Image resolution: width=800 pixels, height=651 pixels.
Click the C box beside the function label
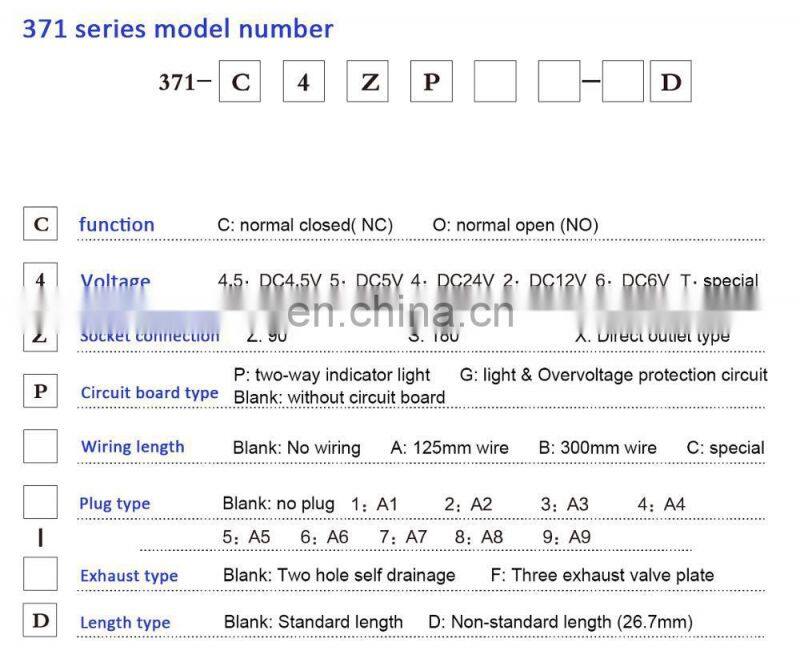tap(40, 224)
